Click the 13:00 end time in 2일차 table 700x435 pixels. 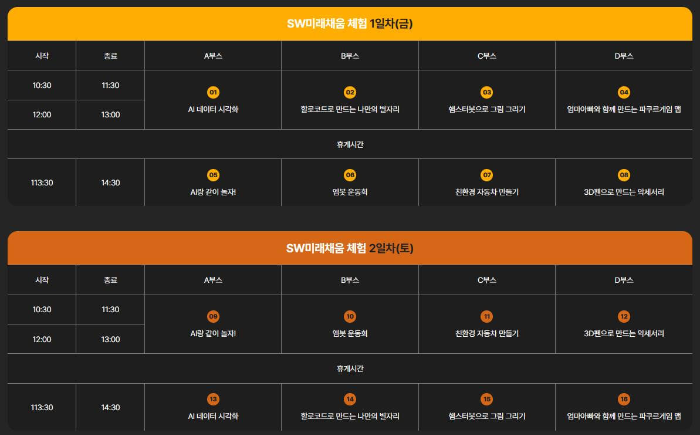(x=110, y=339)
